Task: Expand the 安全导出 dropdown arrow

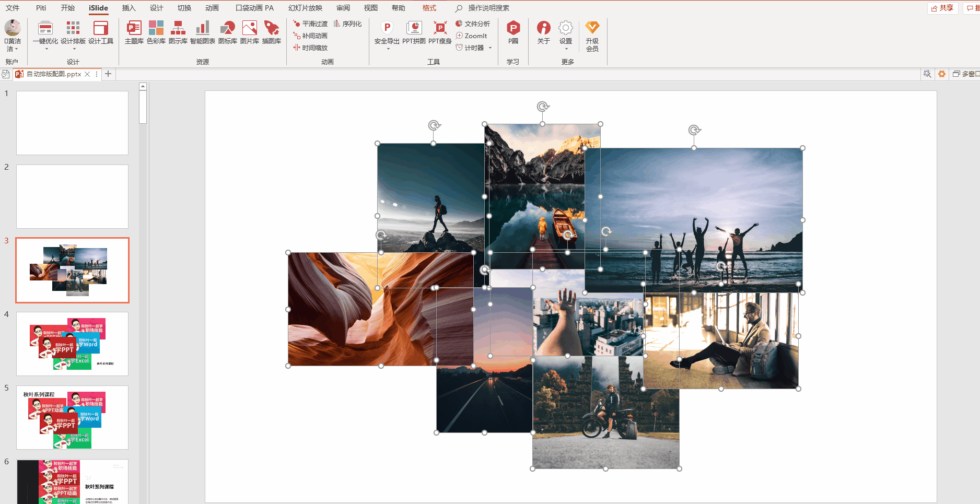Action: coord(388,49)
